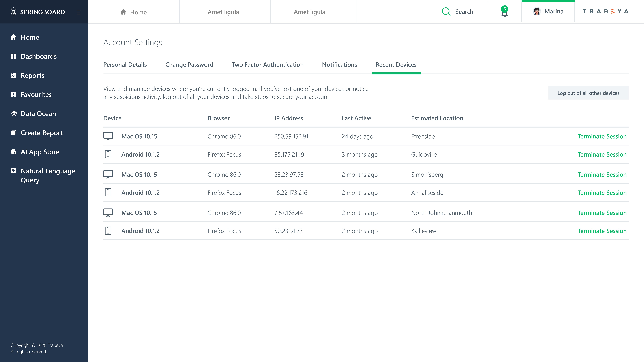Click the Favourites bookmark icon
Screen dimensions: 644x362
click(x=14, y=94)
